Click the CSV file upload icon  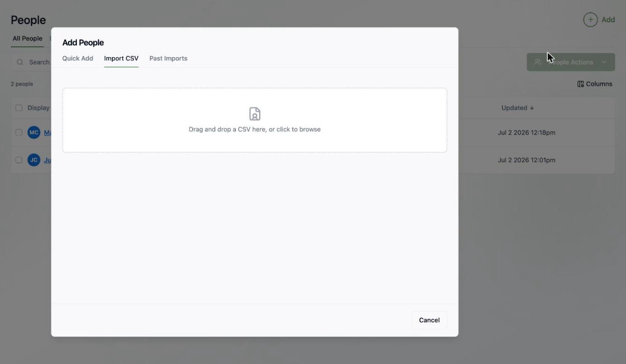(x=255, y=114)
